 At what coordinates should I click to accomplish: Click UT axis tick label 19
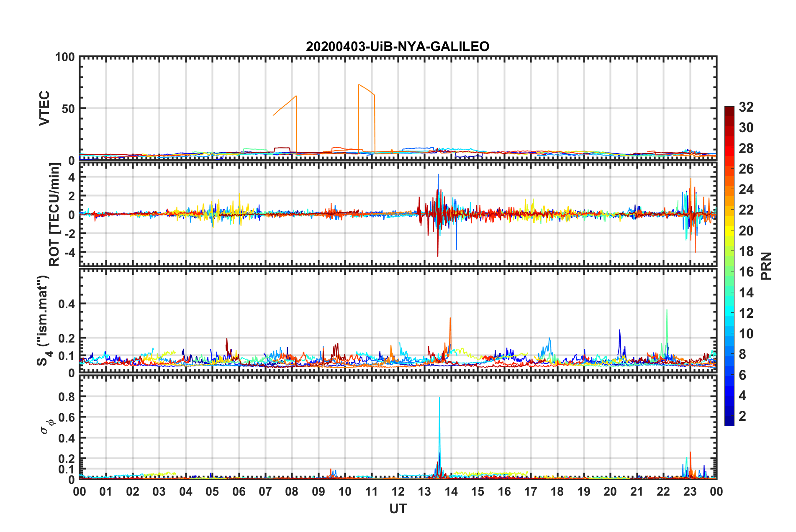point(584,491)
